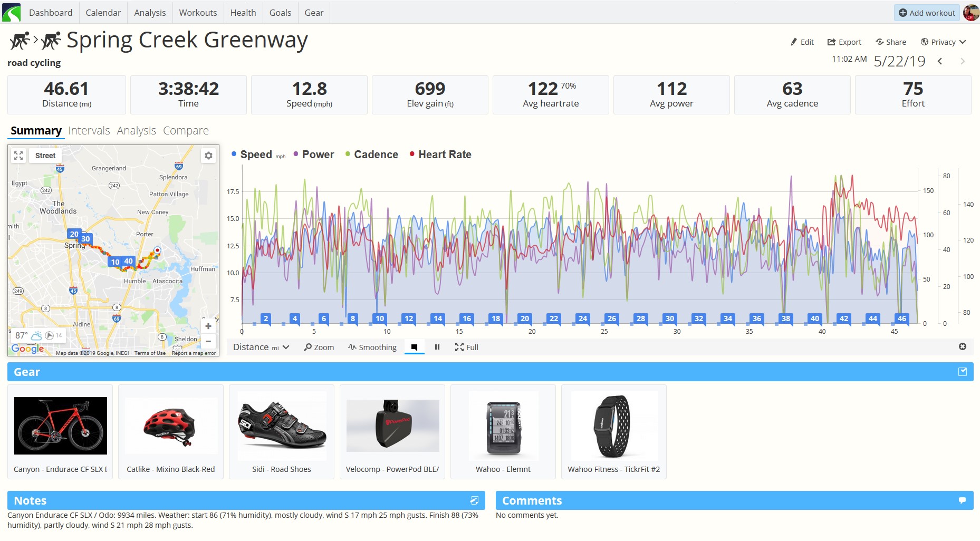
Task: Close the chart toolbar with X icon
Action: coord(962,346)
